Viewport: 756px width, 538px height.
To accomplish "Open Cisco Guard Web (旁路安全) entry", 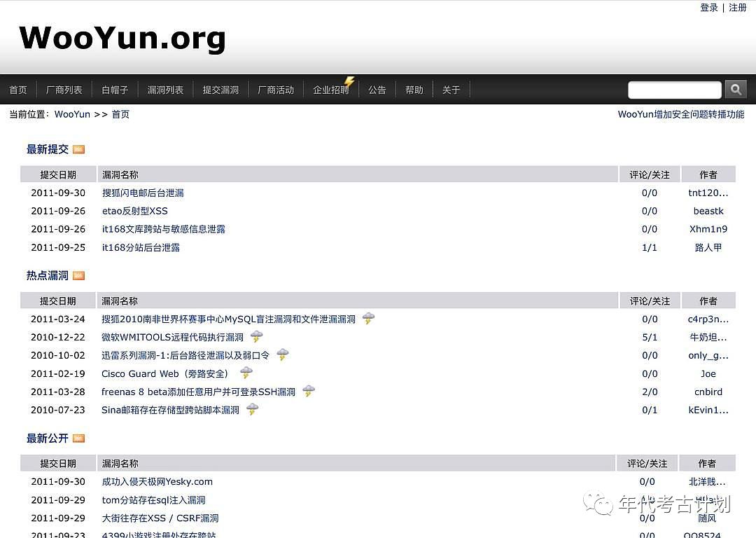I will (x=165, y=373).
